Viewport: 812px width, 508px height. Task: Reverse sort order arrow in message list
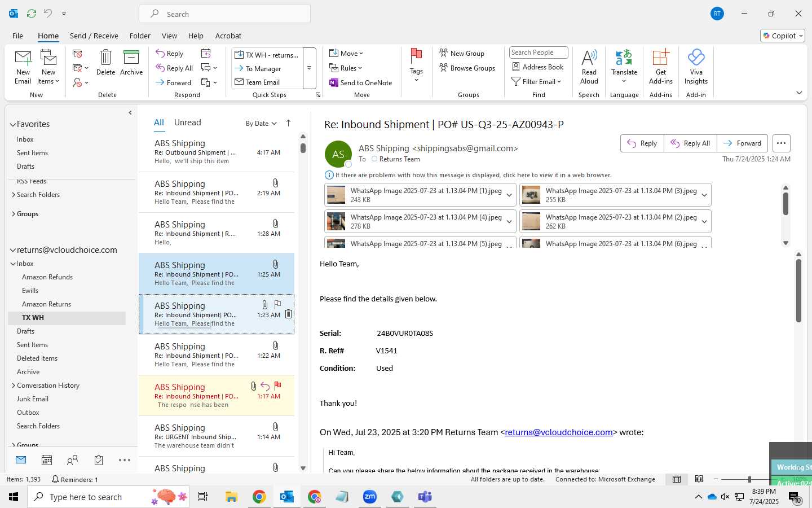(288, 123)
